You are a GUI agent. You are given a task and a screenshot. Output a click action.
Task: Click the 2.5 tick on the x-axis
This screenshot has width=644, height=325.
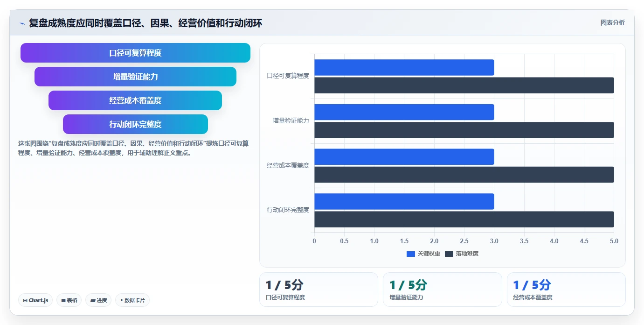click(464, 241)
